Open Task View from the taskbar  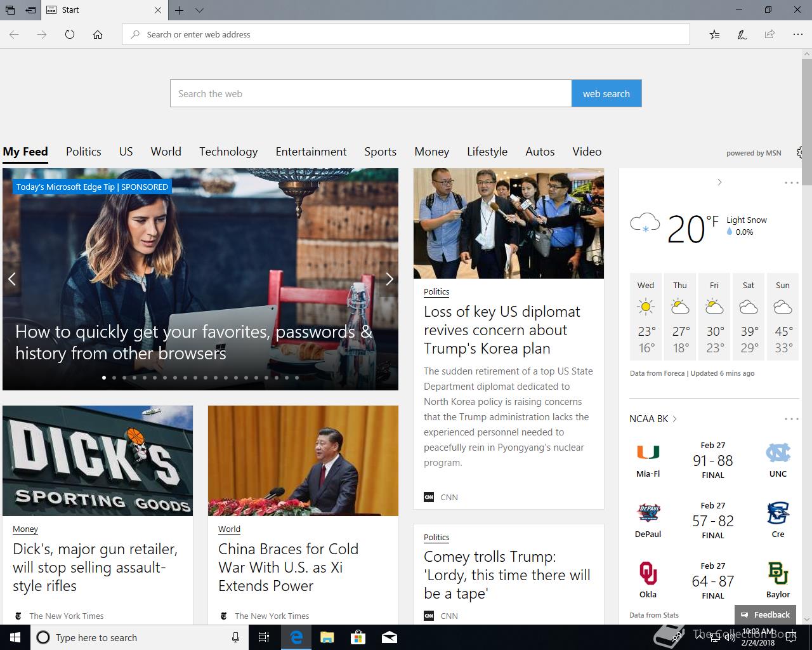click(264, 637)
